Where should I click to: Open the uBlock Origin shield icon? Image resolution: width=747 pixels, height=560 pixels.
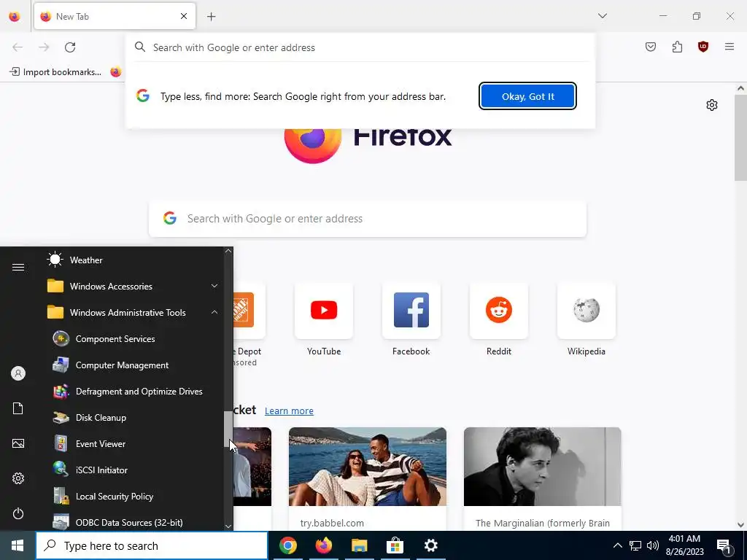[x=703, y=47]
